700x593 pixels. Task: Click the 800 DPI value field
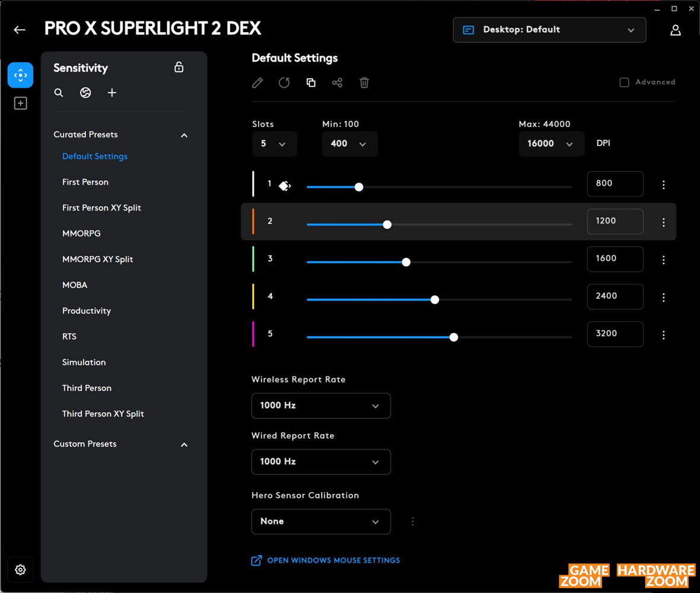[x=615, y=184]
